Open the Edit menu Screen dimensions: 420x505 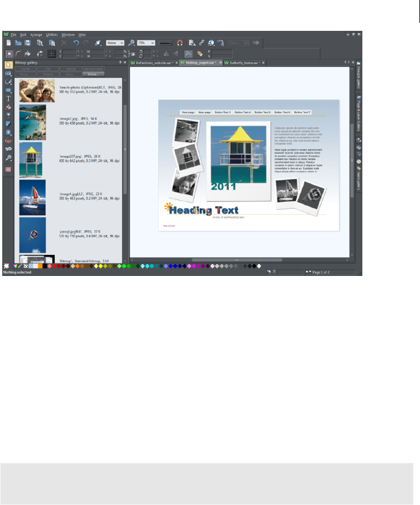(x=23, y=35)
